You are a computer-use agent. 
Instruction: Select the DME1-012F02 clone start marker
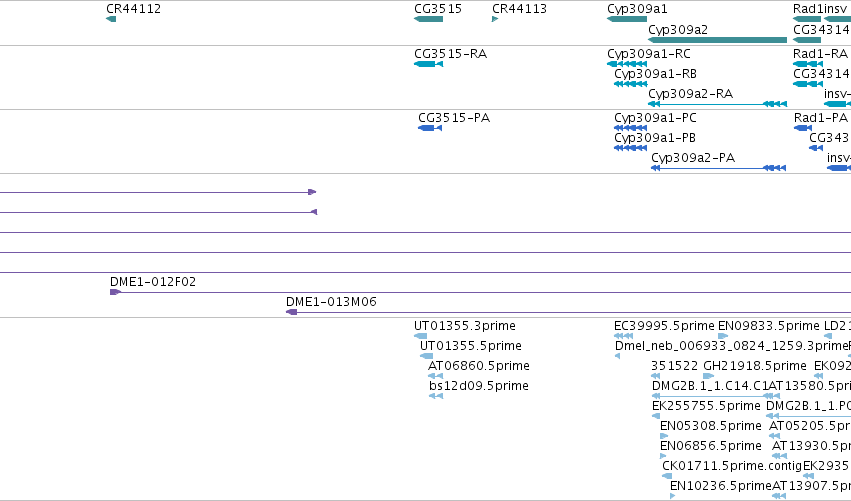(x=115, y=292)
